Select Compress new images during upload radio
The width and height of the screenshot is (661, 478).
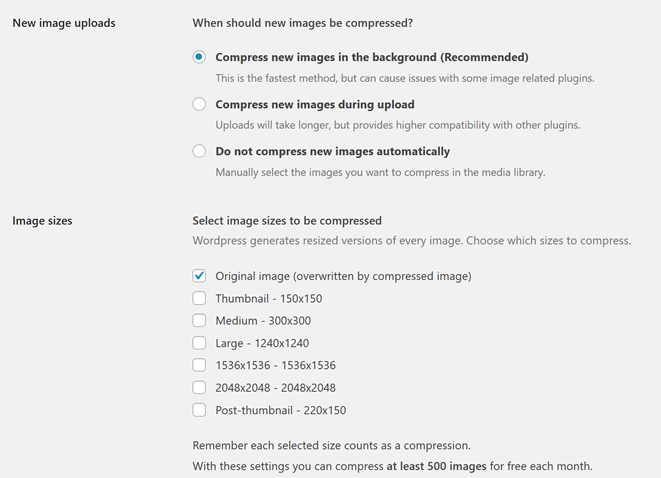(199, 104)
